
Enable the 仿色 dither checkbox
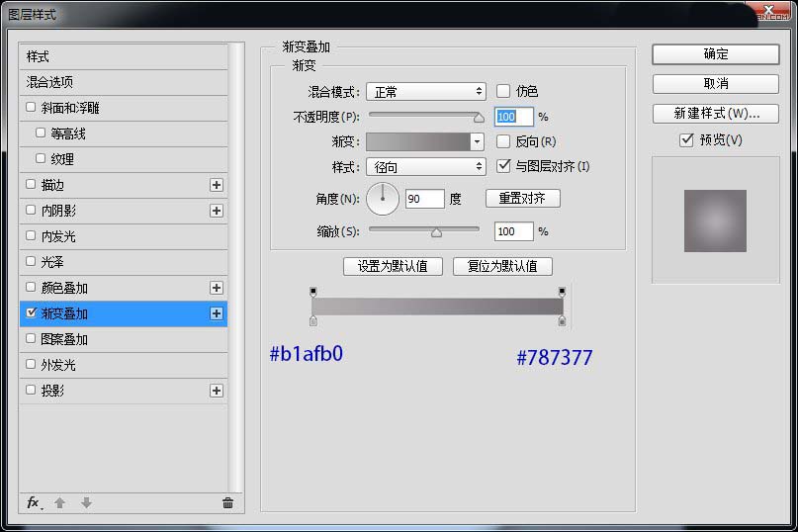[x=503, y=91]
